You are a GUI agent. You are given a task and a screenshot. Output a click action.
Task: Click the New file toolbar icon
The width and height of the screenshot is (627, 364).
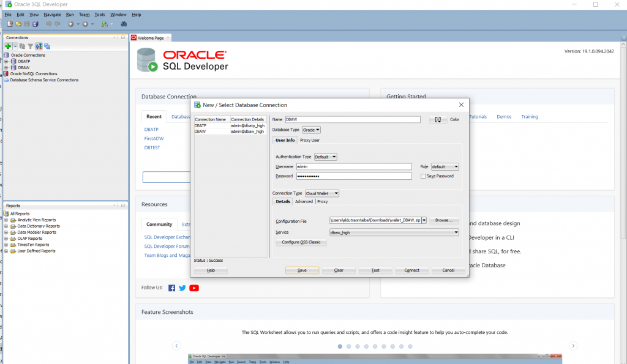point(10,24)
